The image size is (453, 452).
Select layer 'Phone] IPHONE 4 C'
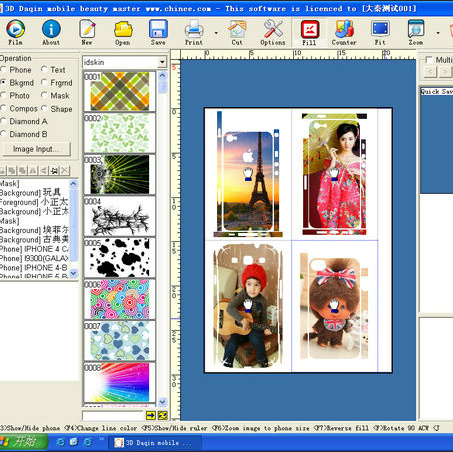(34, 249)
